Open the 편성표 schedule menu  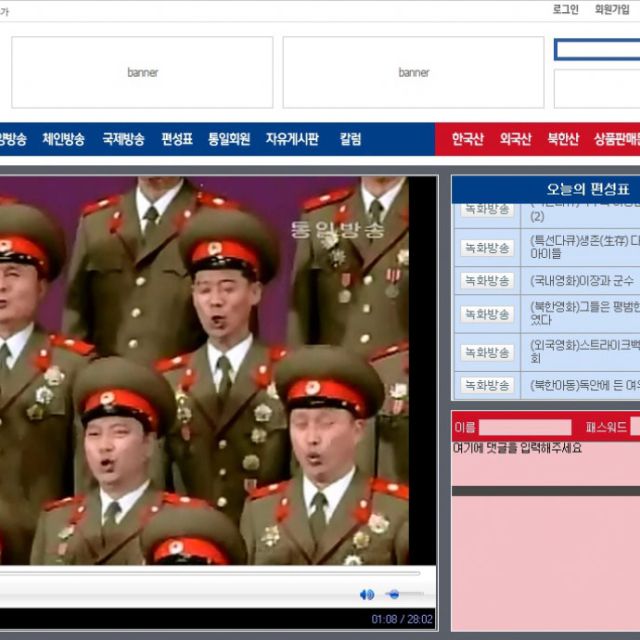tap(177, 139)
